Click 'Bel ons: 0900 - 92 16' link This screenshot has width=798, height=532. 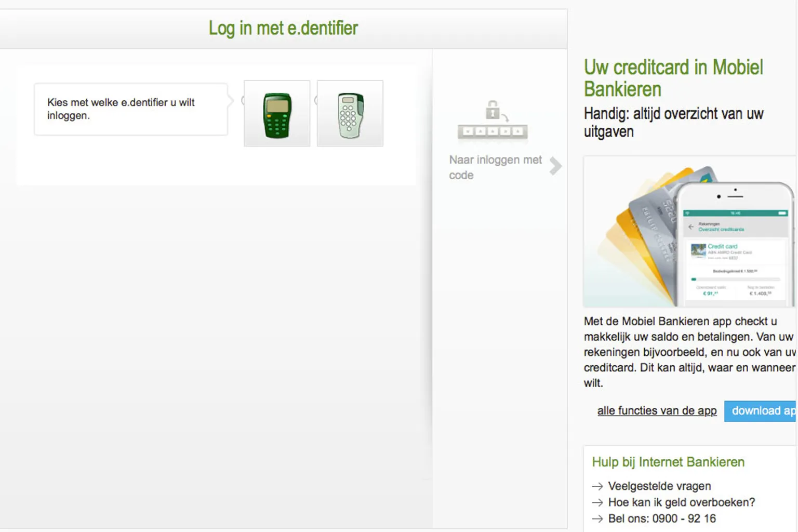click(x=661, y=518)
